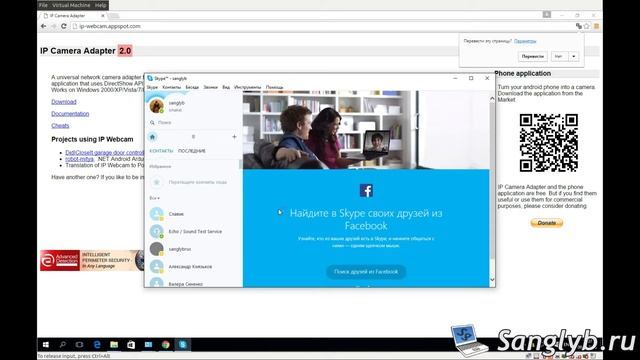640x360 pixels.
Task: Click the Skype scrollbar down arrow
Action: [x=492, y=280]
